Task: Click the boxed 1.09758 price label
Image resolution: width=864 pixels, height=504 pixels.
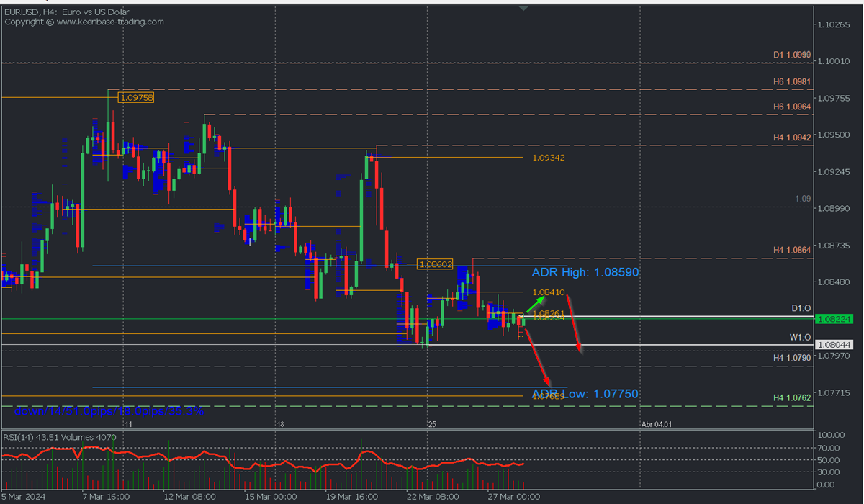Action: click(x=137, y=97)
